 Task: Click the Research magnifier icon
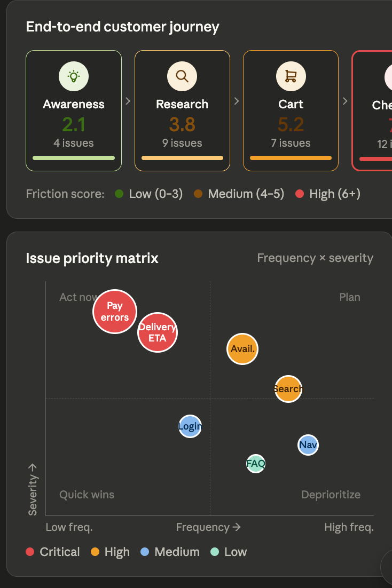tap(182, 76)
